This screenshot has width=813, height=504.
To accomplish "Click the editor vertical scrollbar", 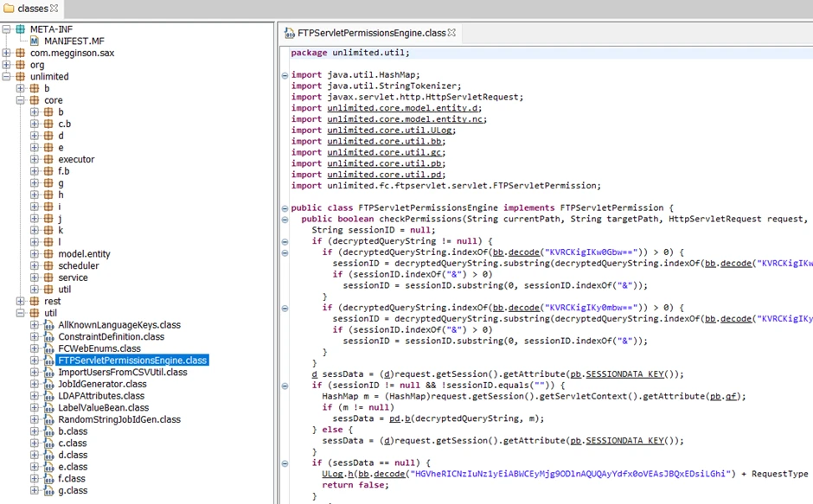I will point(808,259).
